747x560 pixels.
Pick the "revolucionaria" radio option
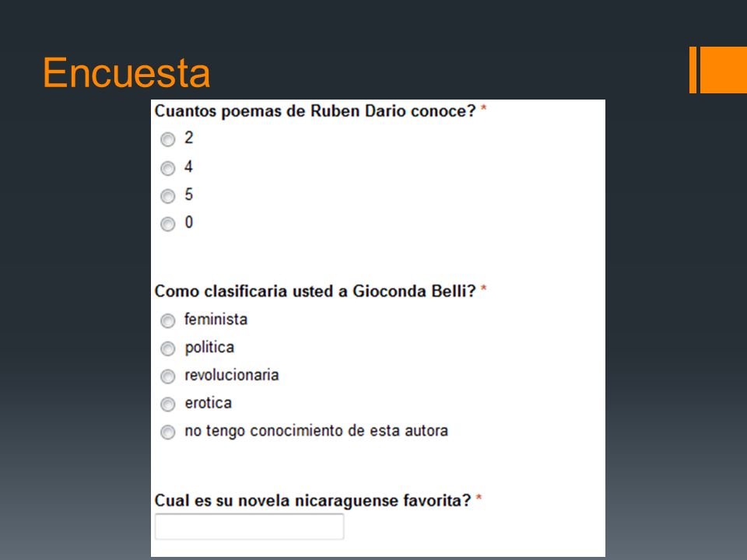click(168, 376)
